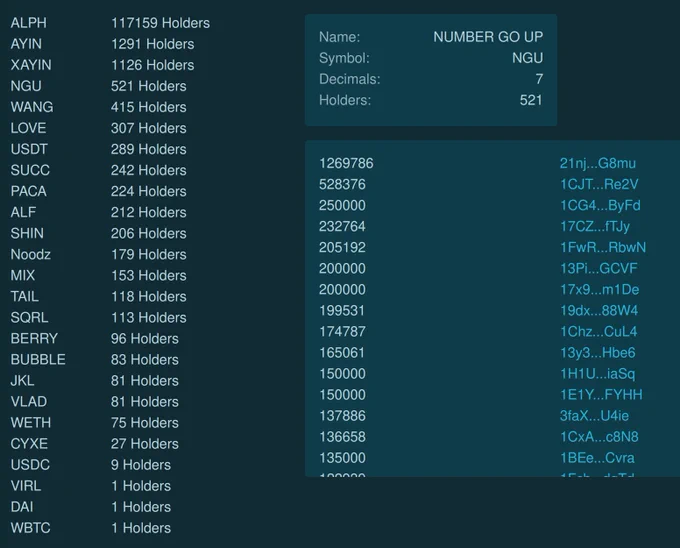This screenshot has height=548, width=680.
Task: Select the BUBBLE token row
Action: click(x=95, y=359)
